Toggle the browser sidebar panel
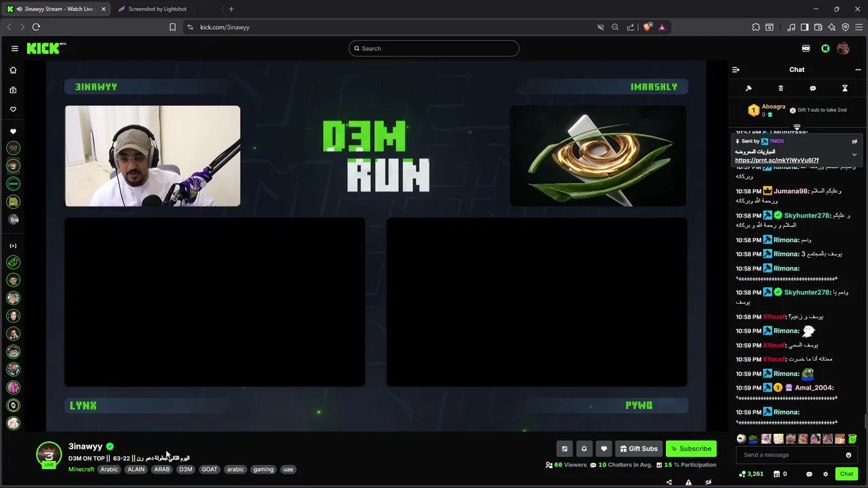This screenshot has height=488, width=868. click(x=804, y=27)
